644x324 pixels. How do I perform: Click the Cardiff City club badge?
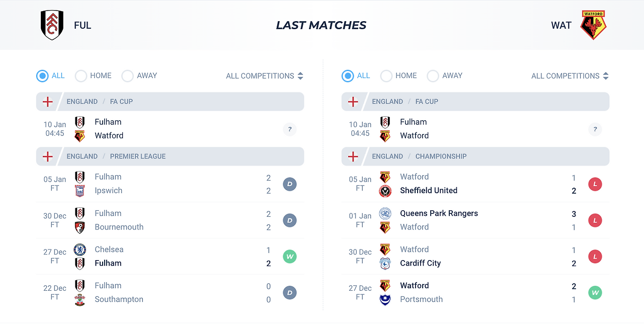click(x=385, y=263)
